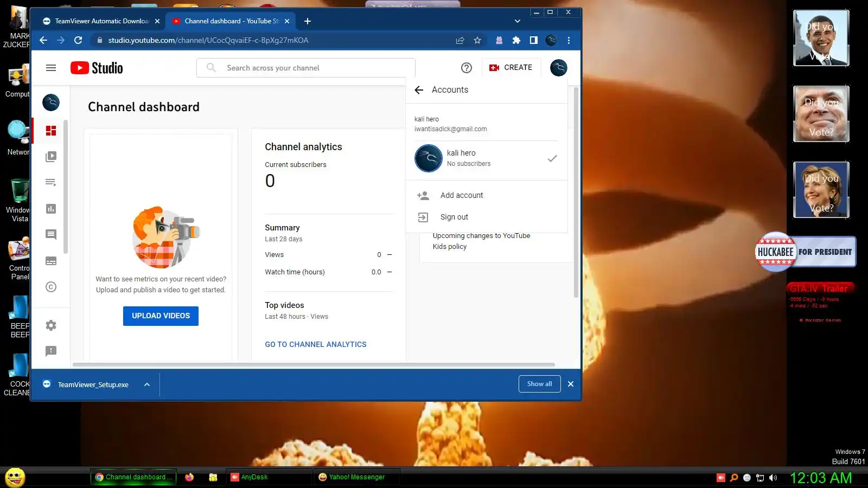Screen dimensions: 868x488
Task: Select the Network desktop icon
Action: click(x=18, y=138)
